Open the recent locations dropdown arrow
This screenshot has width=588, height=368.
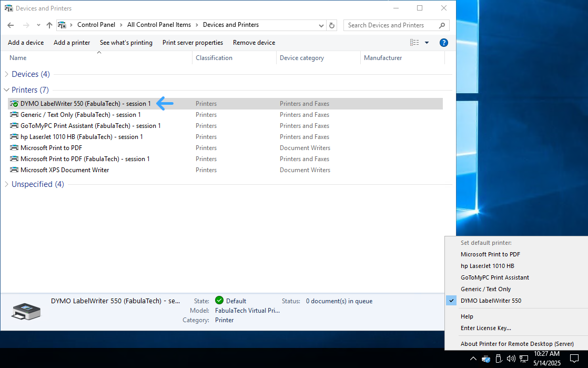(x=38, y=25)
